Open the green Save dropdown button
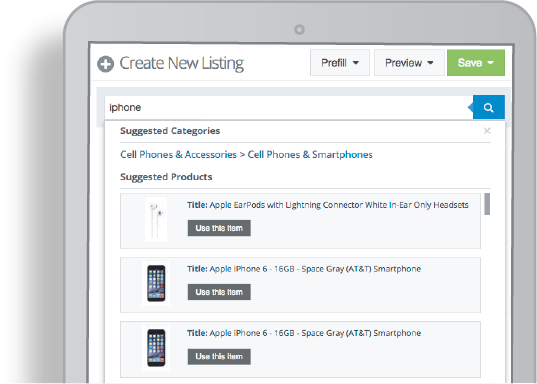Image resolution: width=537 pixels, height=384 pixels. [476, 63]
